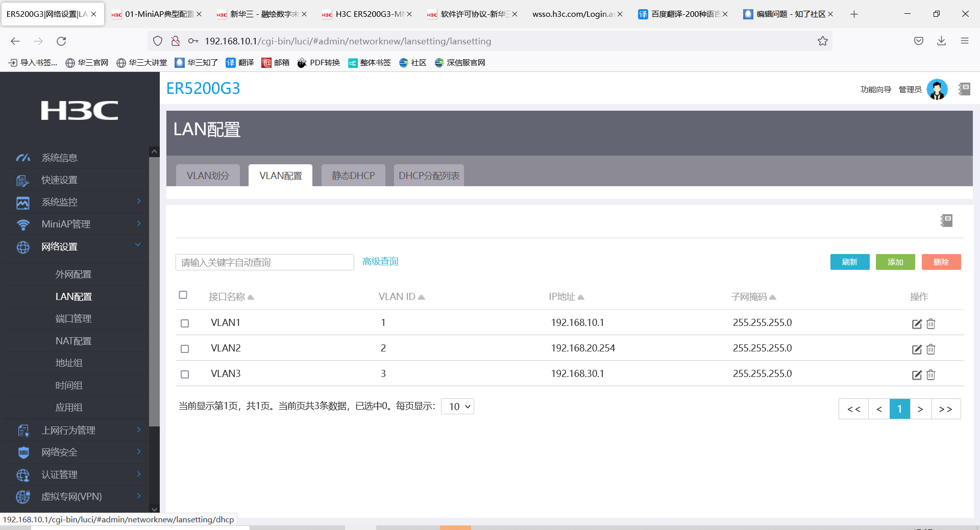The width and height of the screenshot is (980, 530).
Task: Click the green 添加 button
Action: pyautogui.click(x=895, y=262)
